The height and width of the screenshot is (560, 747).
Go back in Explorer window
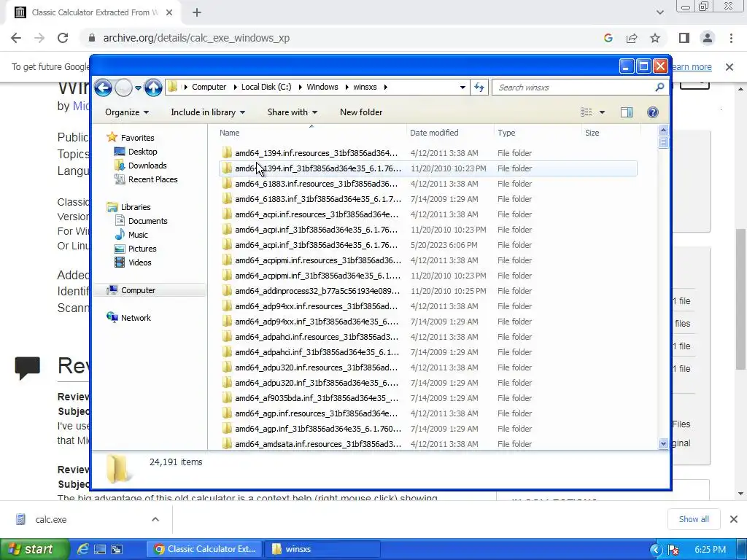[x=103, y=87]
